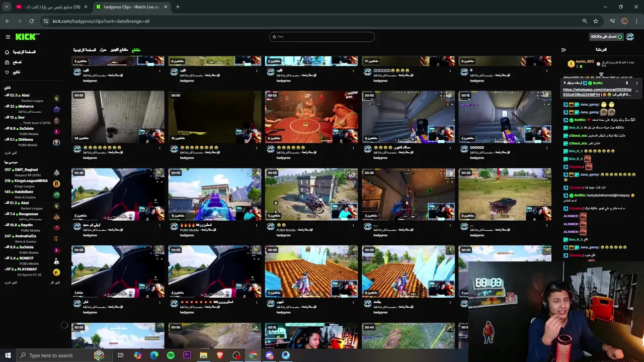Open the tab search dropdown
The height and width of the screenshot is (362, 644).
pos(7,7)
